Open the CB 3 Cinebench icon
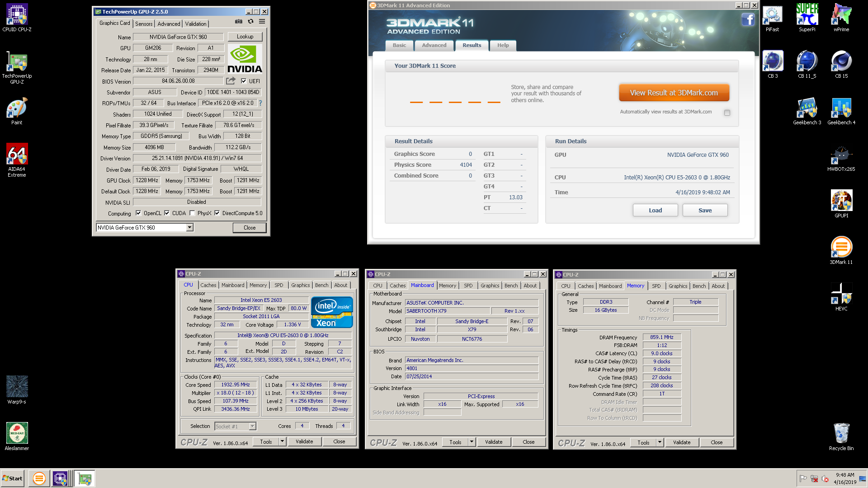The width and height of the screenshot is (868, 488). coord(773,64)
